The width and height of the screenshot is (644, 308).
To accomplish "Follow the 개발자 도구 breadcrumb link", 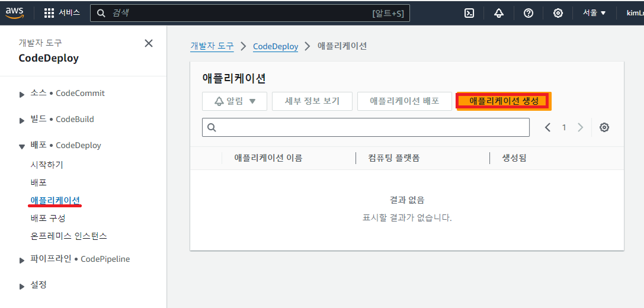I will [x=212, y=46].
